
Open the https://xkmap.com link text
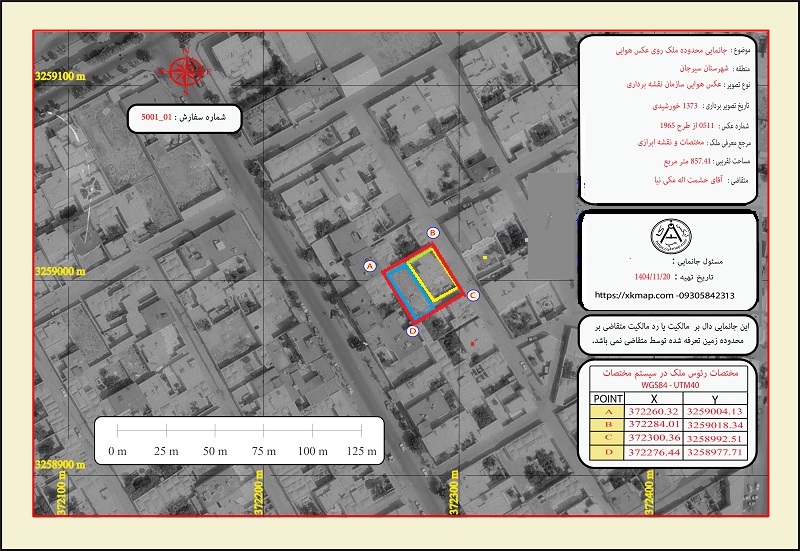pyautogui.click(x=634, y=295)
